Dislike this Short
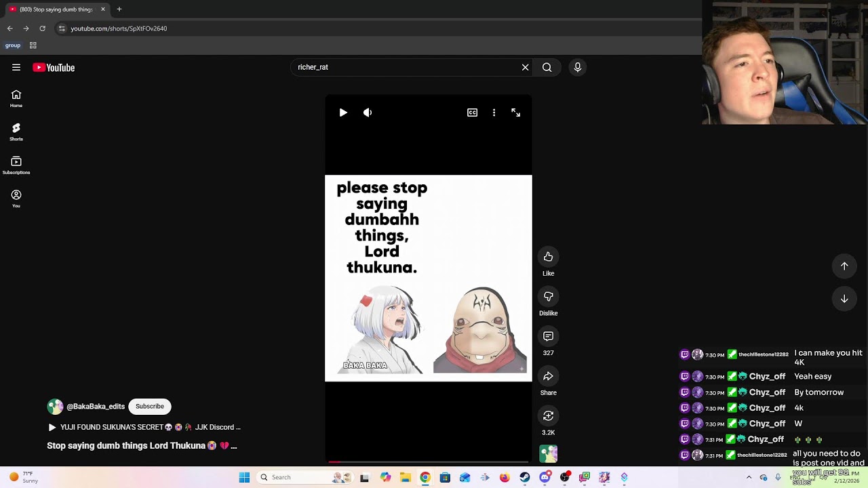The width and height of the screenshot is (868, 488). point(549,296)
